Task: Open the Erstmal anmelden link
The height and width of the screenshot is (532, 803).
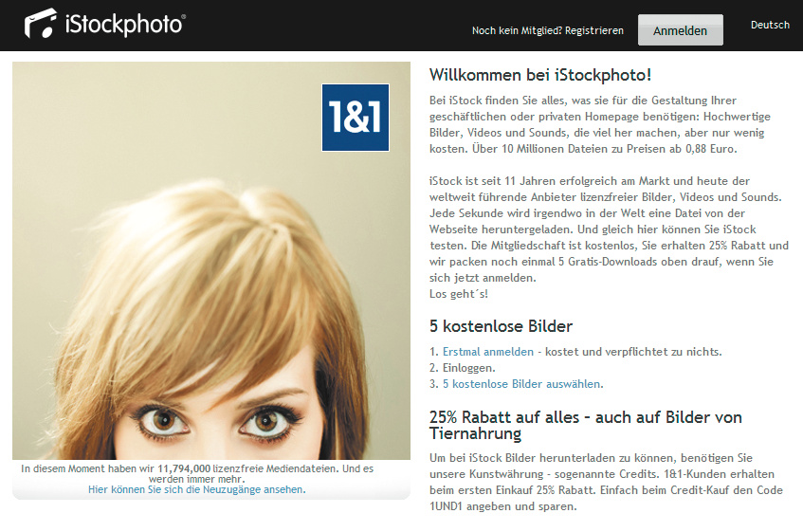Action: (x=488, y=352)
